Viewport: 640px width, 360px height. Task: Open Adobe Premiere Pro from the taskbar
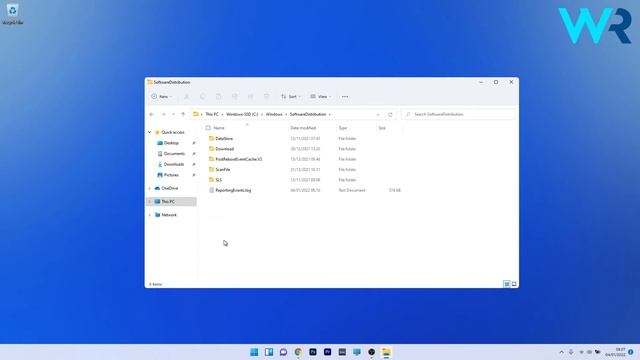(x=327, y=352)
